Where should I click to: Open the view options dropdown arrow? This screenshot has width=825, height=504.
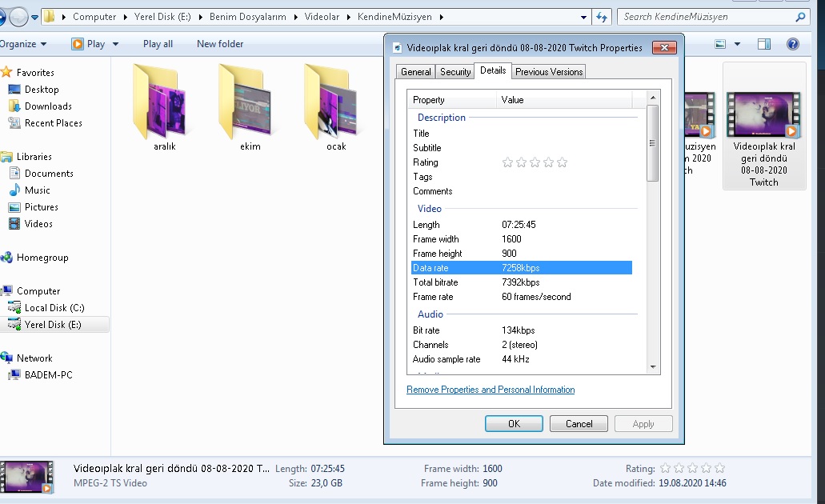pos(737,44)
